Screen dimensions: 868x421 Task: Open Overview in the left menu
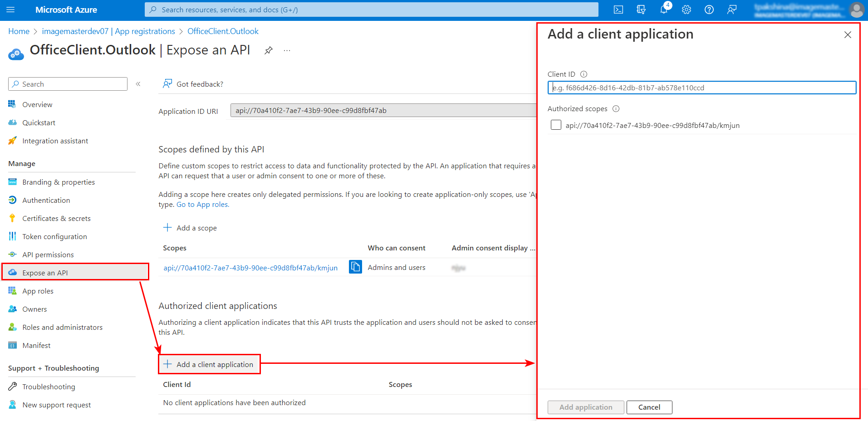tap(37, 104)
